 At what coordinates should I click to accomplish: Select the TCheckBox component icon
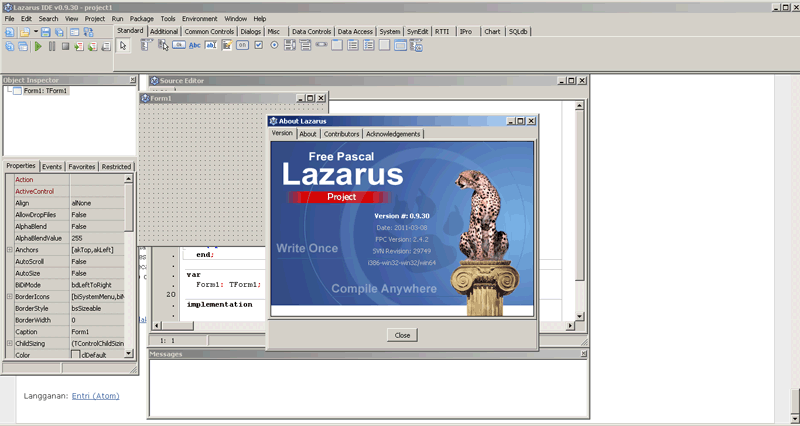pyautogui.click(x=258, y=45)
